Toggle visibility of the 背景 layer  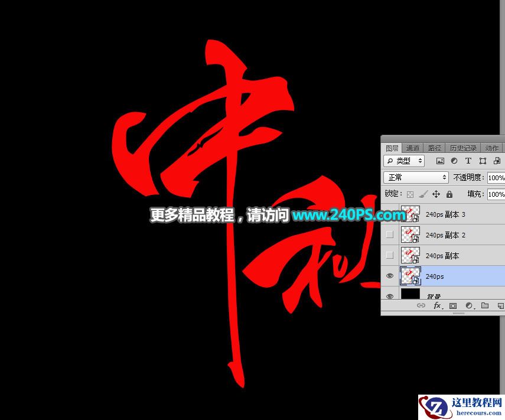(x=390, y=295)
